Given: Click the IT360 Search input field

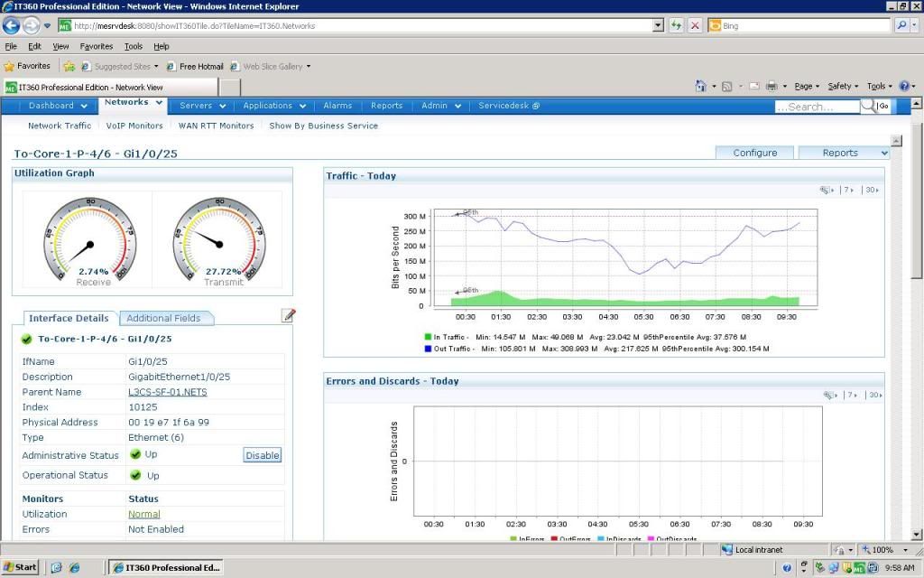Looking at the screenshot, I should pyautogui.click(x=818, y=107).
